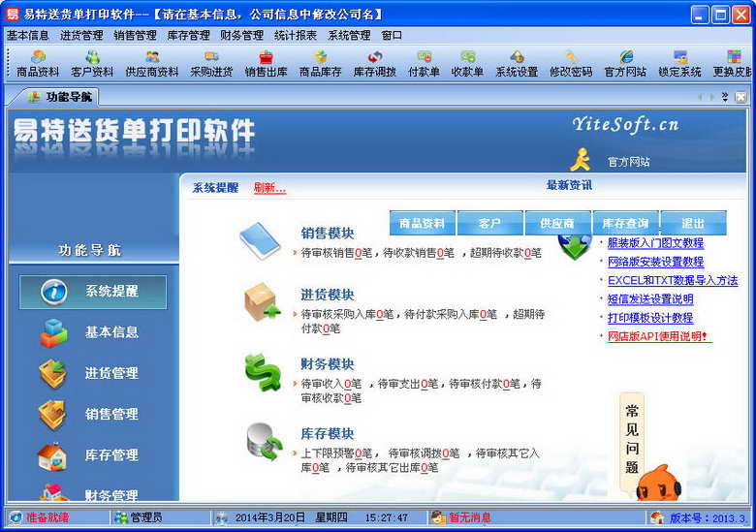The width and height of the screenshot is (756, 532).
Task: Click 锁定系统 toolbar icon
Action: 679,64
